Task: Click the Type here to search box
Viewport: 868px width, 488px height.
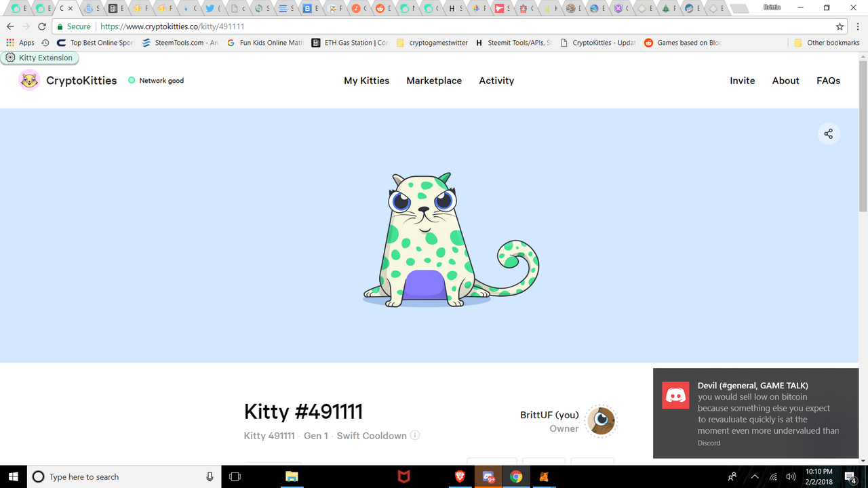Action: (123, 476)
